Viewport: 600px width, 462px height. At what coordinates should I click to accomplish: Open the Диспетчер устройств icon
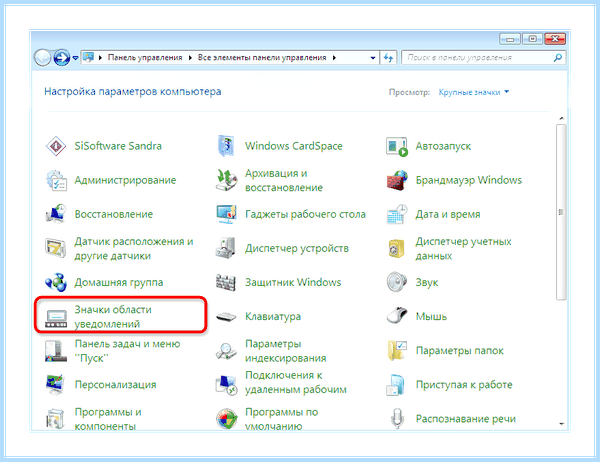click(226, 248)
